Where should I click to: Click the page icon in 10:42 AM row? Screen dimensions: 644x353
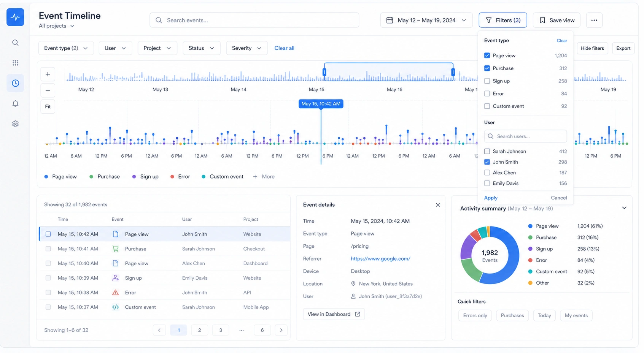pyautogui.click(x=116, y=234)
